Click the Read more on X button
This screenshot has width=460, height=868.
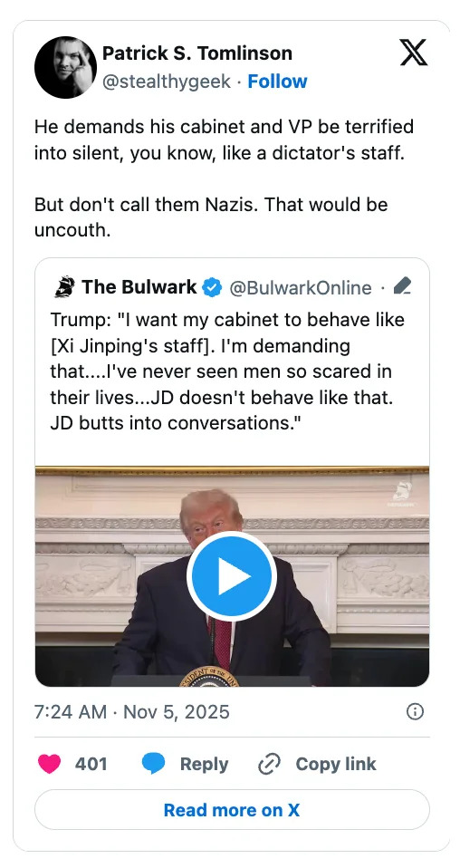click(x=232, y=810)
